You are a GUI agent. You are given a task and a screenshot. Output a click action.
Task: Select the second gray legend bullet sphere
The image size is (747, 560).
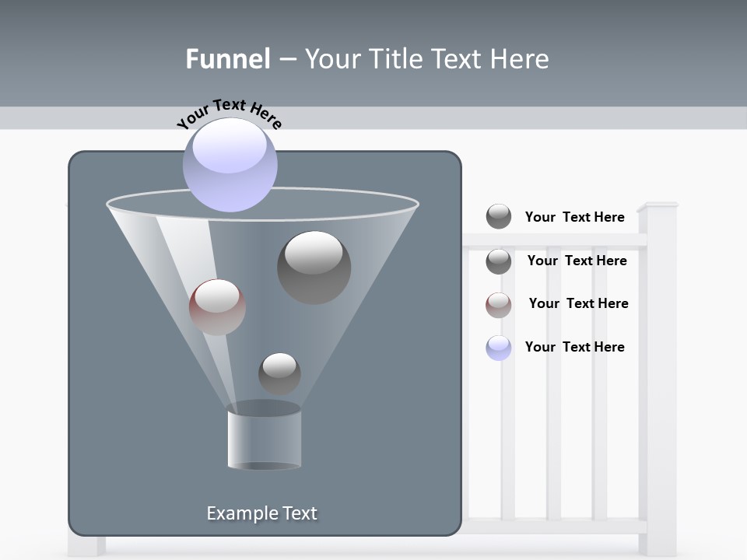[x=499, y=261]
